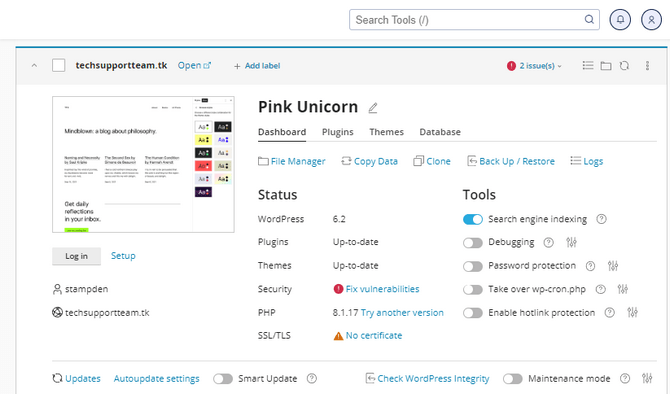This screenshot has width=670, height=394.
Task: Open Autoupdate settings
Action: pyautogui.click(x=156, y=379)
